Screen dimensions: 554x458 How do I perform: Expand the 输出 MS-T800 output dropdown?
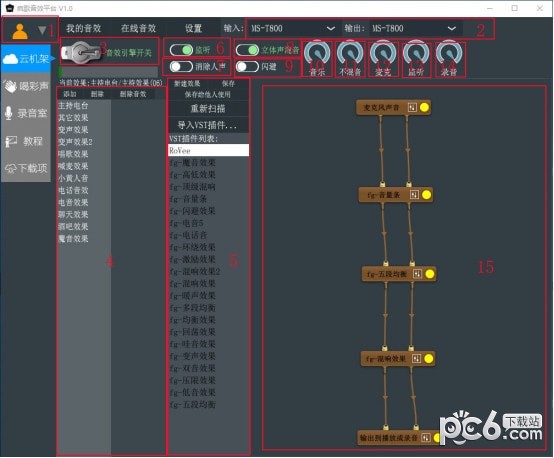pos(414,28)
